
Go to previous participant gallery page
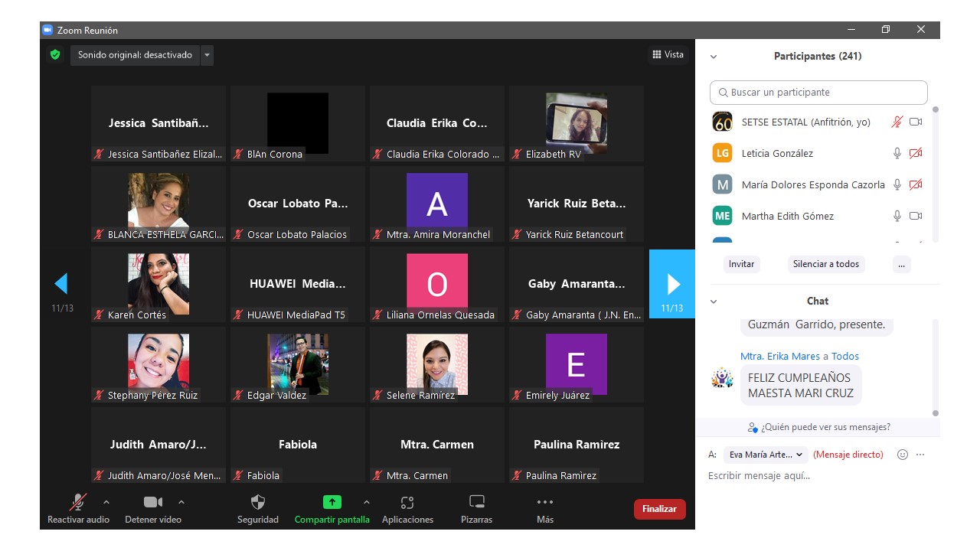pos(61,284)
